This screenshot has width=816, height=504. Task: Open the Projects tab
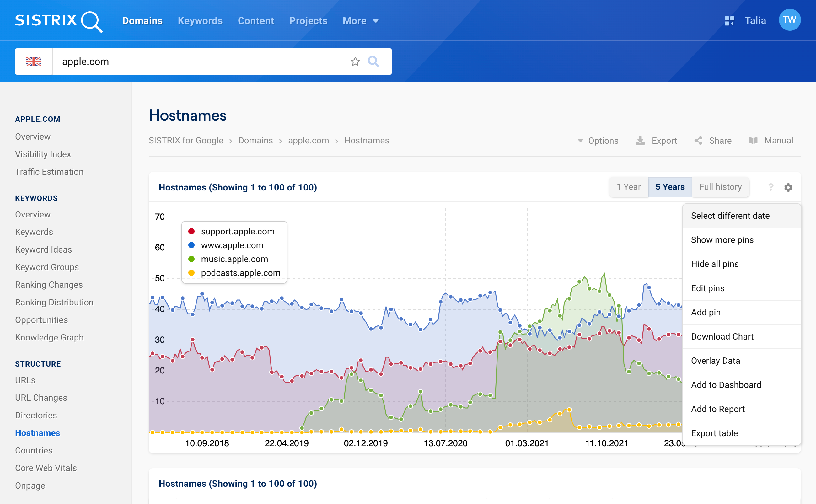pos(308,21)
